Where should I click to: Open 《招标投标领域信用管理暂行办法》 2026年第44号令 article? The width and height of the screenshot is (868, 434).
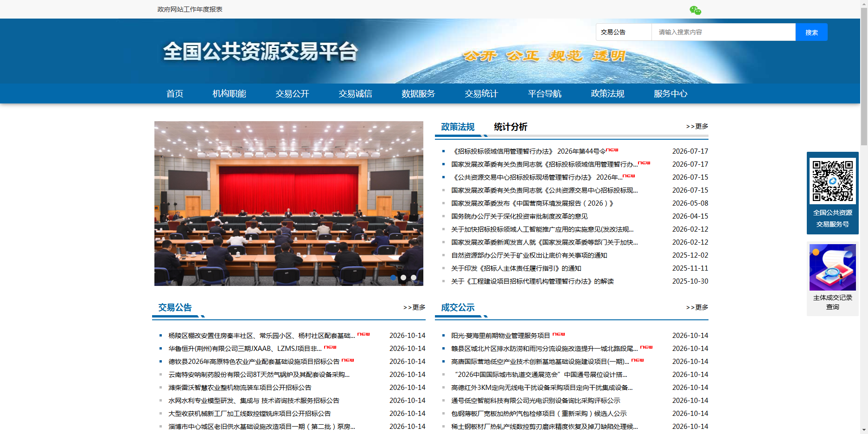tap(528, 151)
